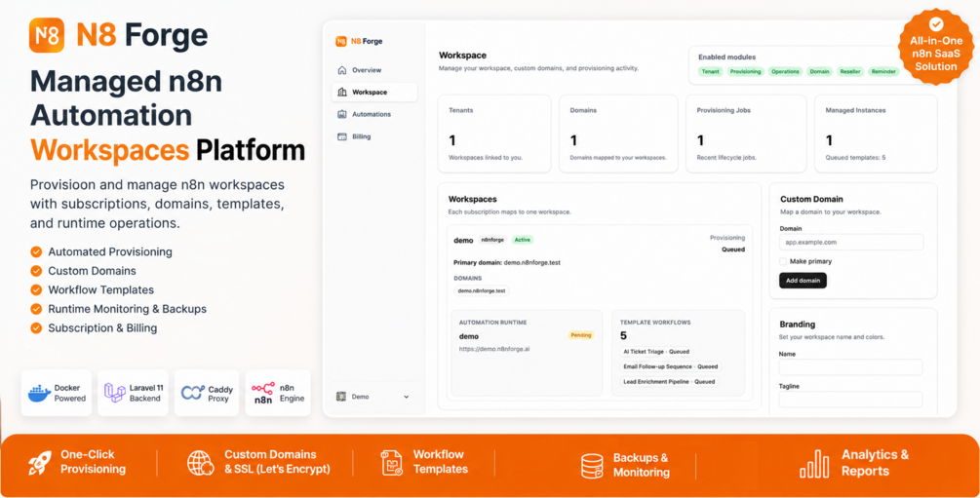980x498 pixels.
Task: Click the globe Custom Domains & SSL icon
Action: click(x=201, y=463)
